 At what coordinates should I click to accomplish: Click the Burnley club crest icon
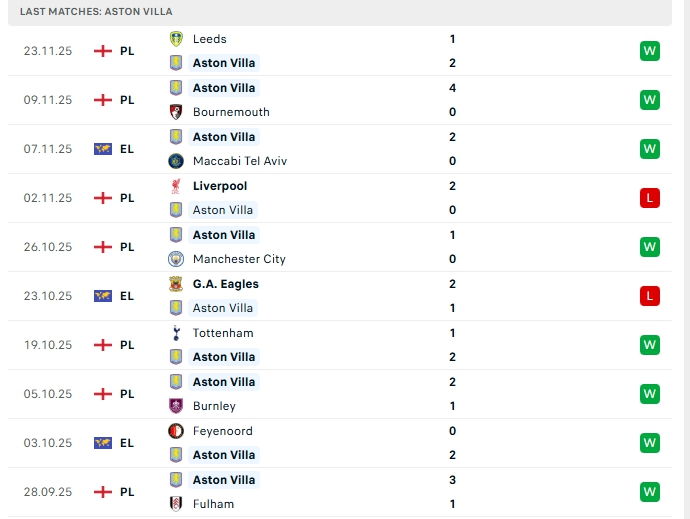pos(176,406)
